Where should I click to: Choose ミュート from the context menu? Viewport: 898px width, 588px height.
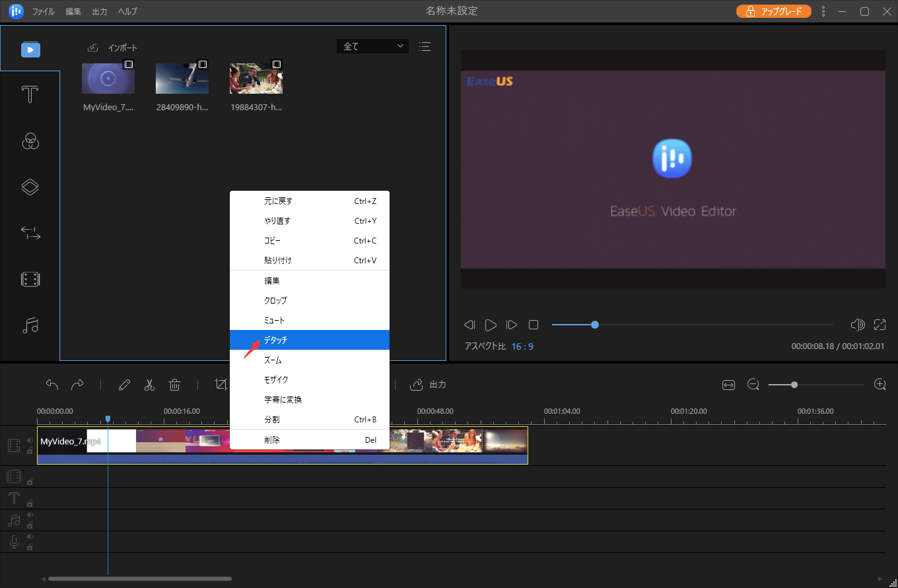point(310,320)
